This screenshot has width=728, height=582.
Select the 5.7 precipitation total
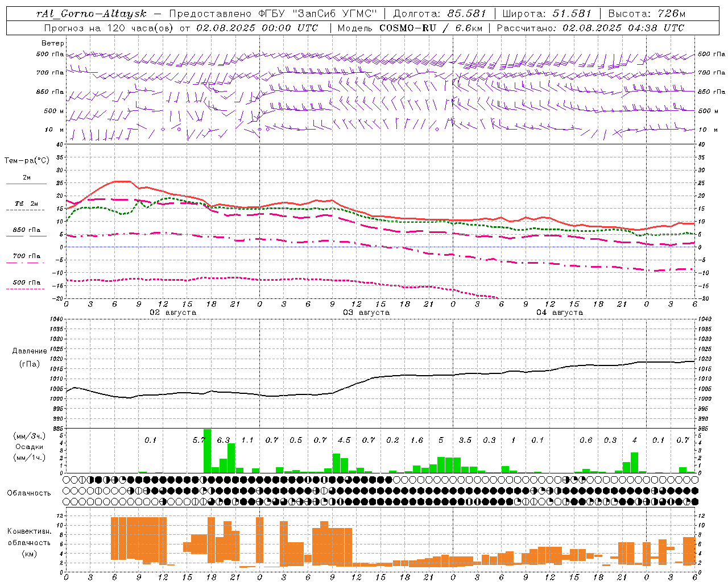pos(198,440)
